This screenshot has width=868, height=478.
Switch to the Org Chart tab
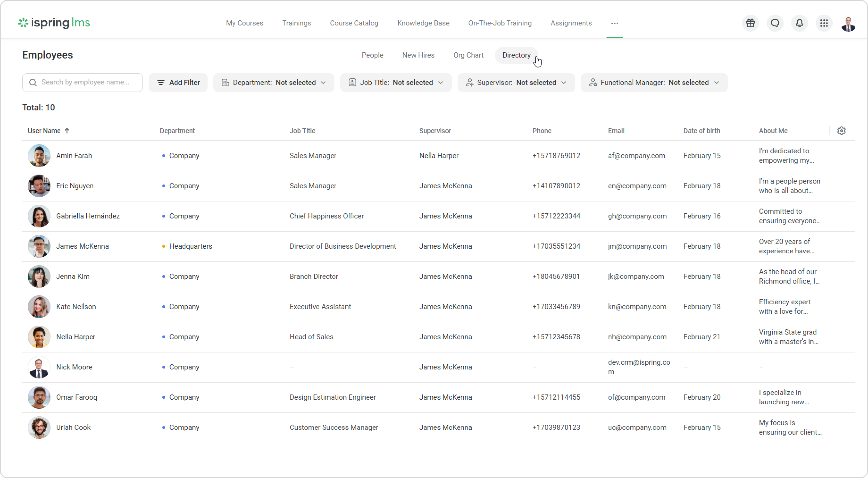click(x=468, y=55)
